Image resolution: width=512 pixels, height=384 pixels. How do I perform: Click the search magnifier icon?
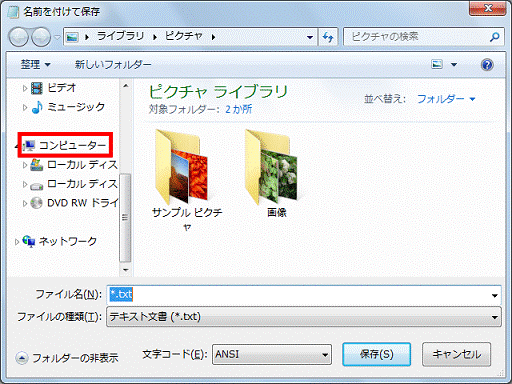495,37
